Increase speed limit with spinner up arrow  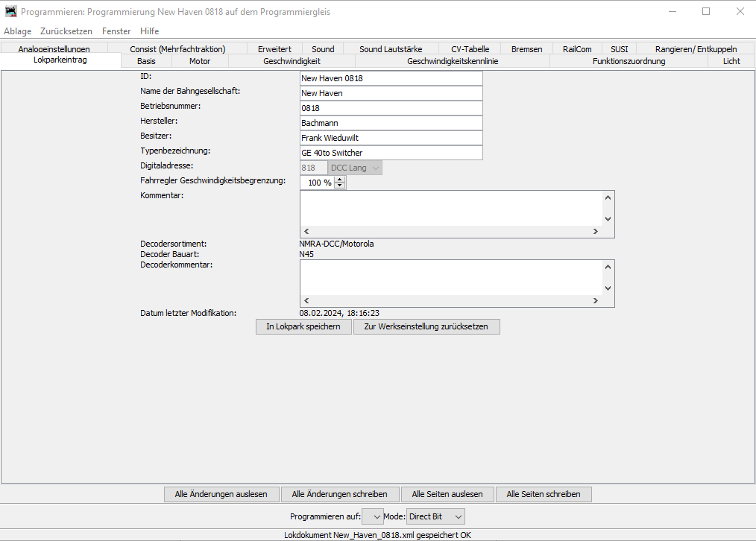tap(340, 180)
